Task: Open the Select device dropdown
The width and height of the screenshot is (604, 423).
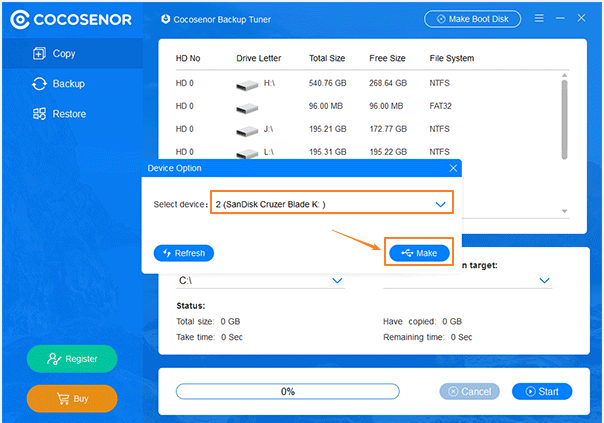Action: pos(332,202)
